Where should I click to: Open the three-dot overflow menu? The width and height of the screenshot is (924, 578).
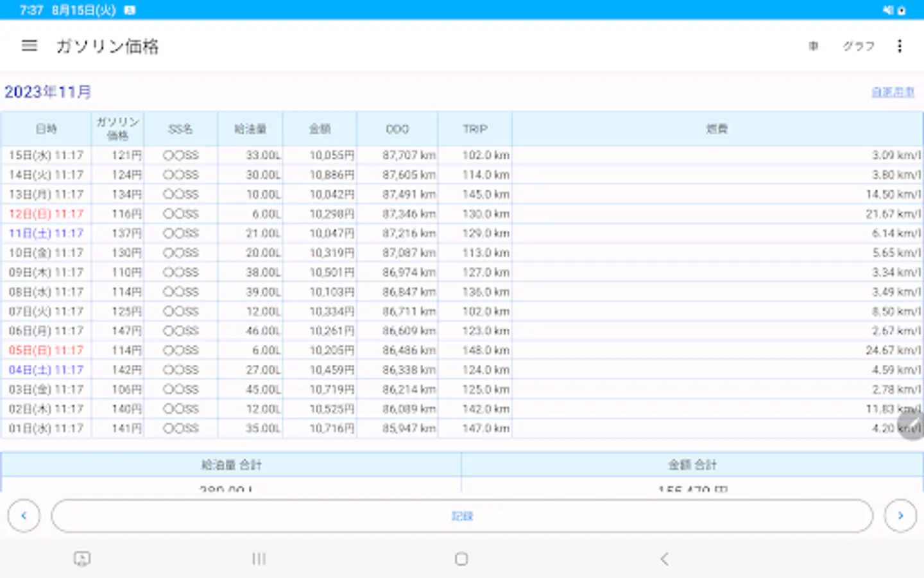900,46
